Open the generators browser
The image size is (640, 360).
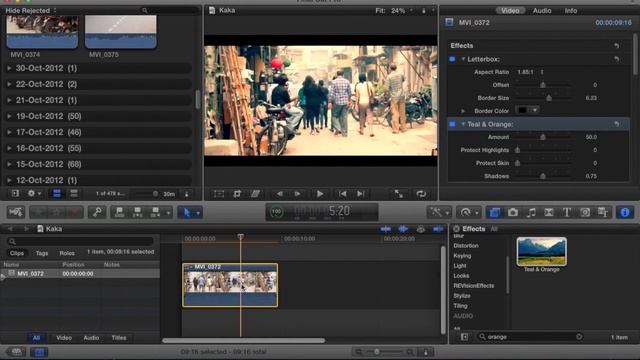pos(584,212)
